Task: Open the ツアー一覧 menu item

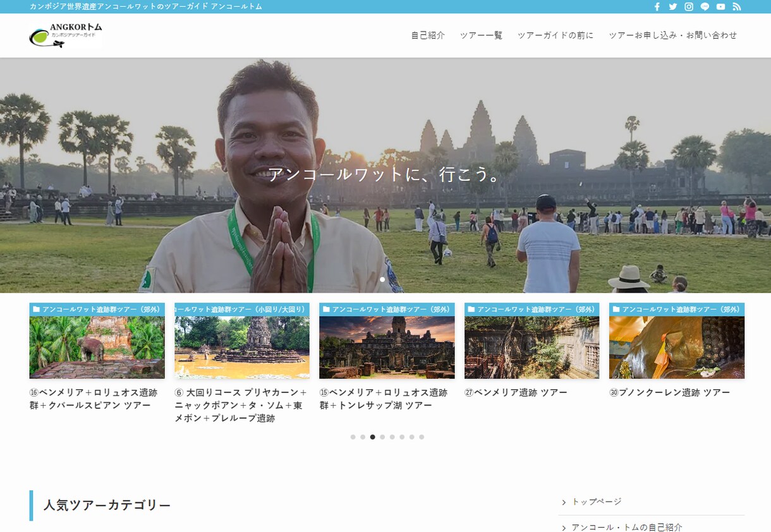Action: pos(481,35)
